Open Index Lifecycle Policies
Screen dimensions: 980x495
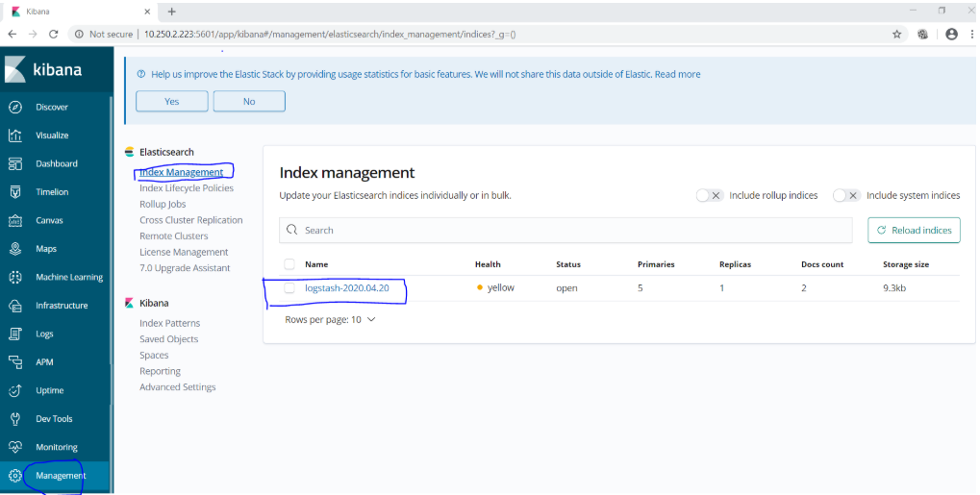click(187, 188)
